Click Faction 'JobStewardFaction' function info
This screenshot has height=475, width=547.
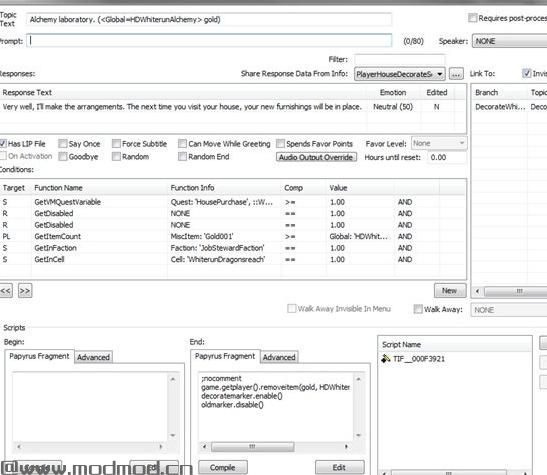(217, 248)
